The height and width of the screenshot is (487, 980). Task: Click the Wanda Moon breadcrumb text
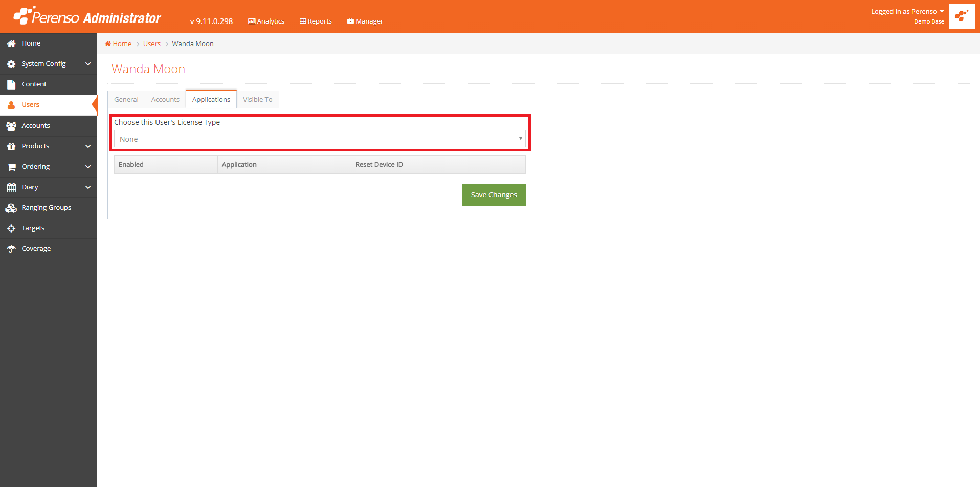(x=193, y=43)
